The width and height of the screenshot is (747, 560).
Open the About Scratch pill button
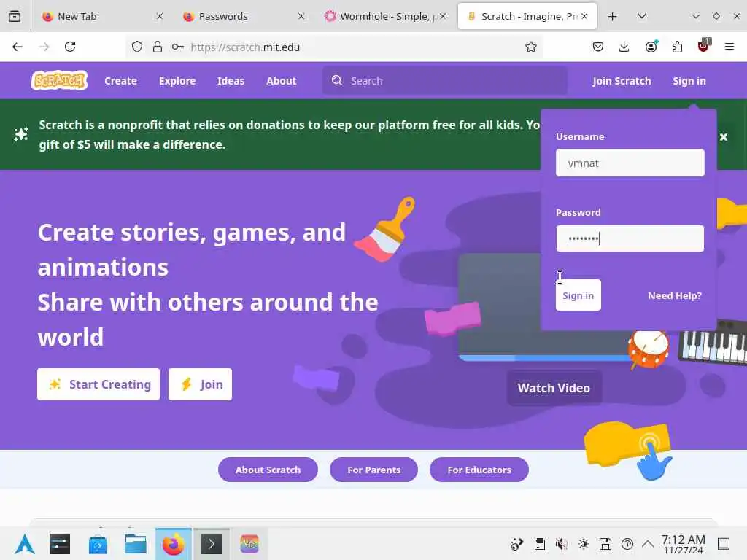pos(268,470)
